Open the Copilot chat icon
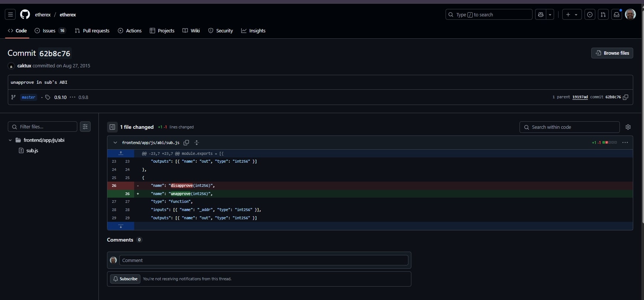Viewport: 644px width, 300px height. coord(541,15)
